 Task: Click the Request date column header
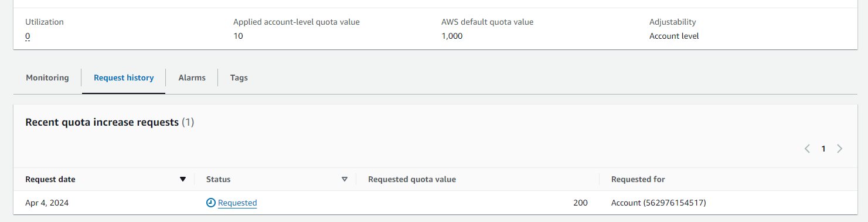click(50, 179)
